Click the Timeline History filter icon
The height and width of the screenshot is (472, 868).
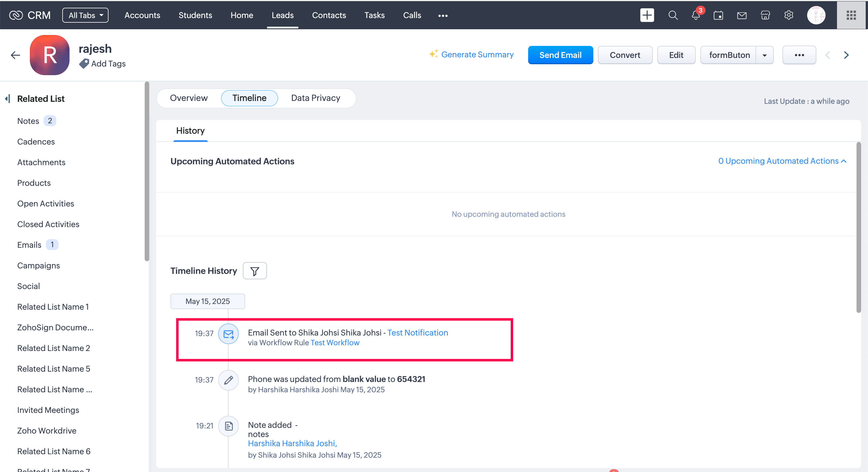(x=255, y=271)
